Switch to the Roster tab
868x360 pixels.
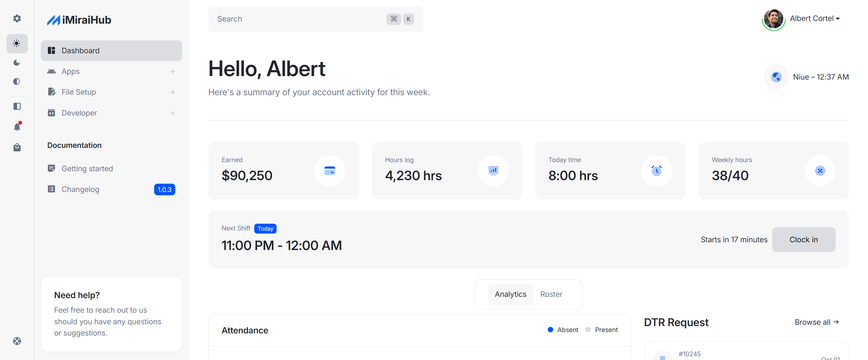(551, 294)
